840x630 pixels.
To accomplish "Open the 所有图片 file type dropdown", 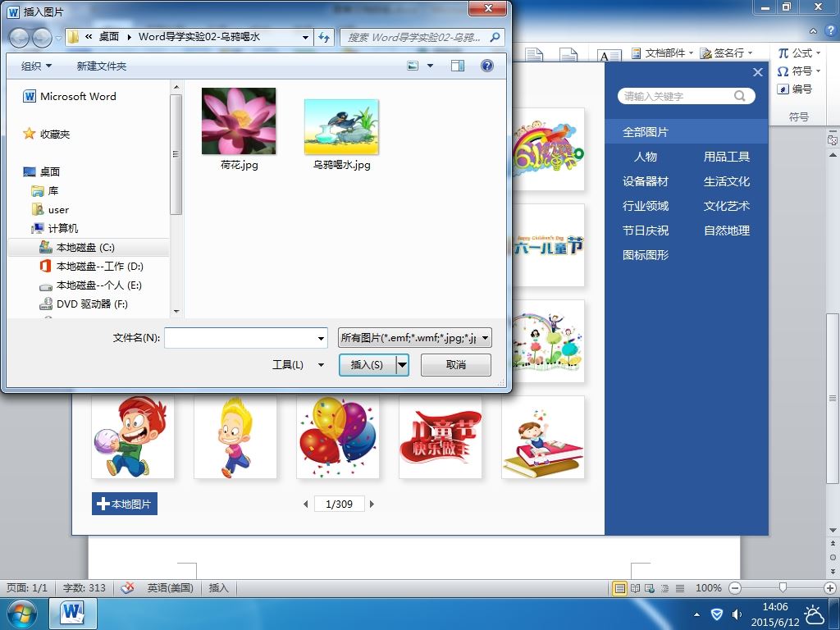I will click(414, 337).
